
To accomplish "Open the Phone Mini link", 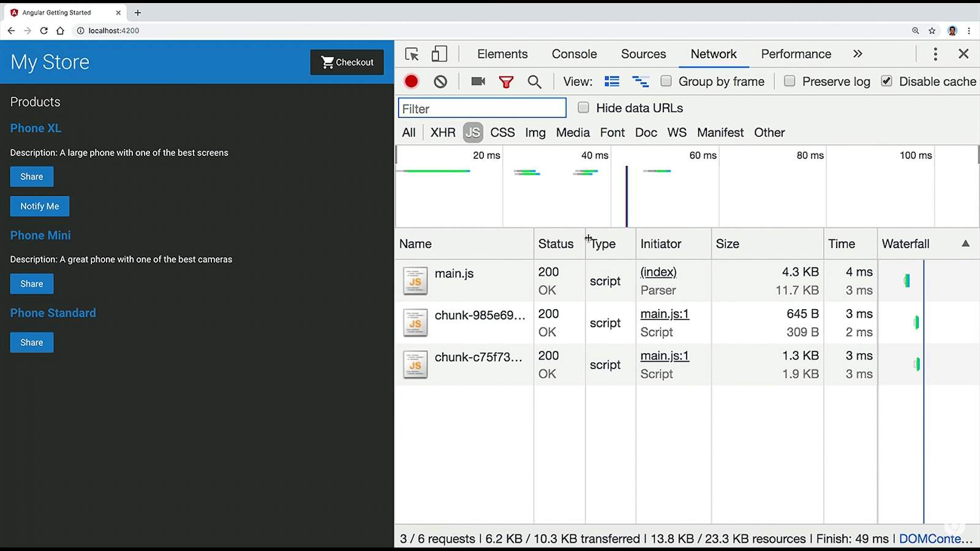I will click(40, 235).
